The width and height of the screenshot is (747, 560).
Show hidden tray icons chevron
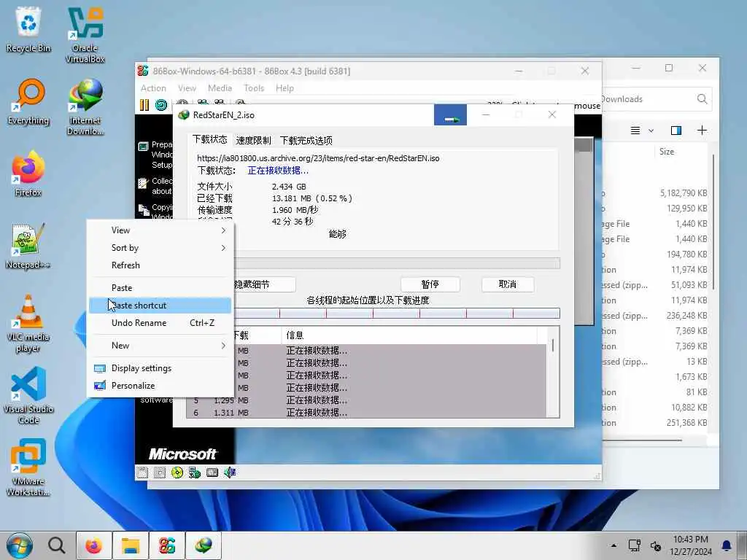click(614, 545)
